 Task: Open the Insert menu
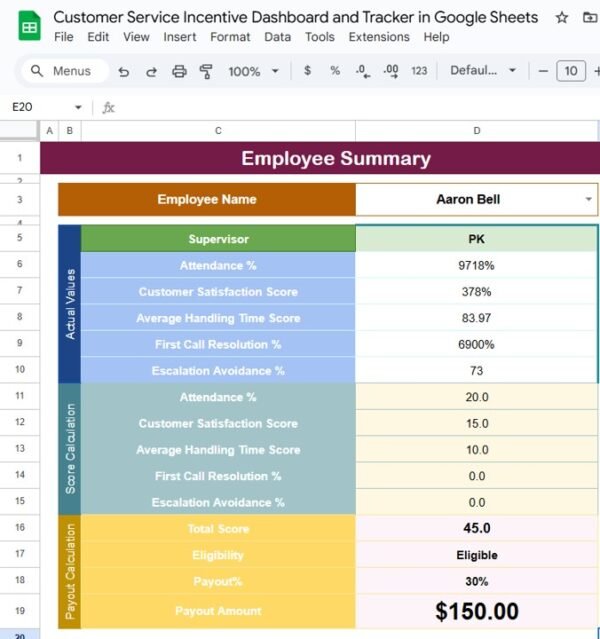tap(179, 37)
